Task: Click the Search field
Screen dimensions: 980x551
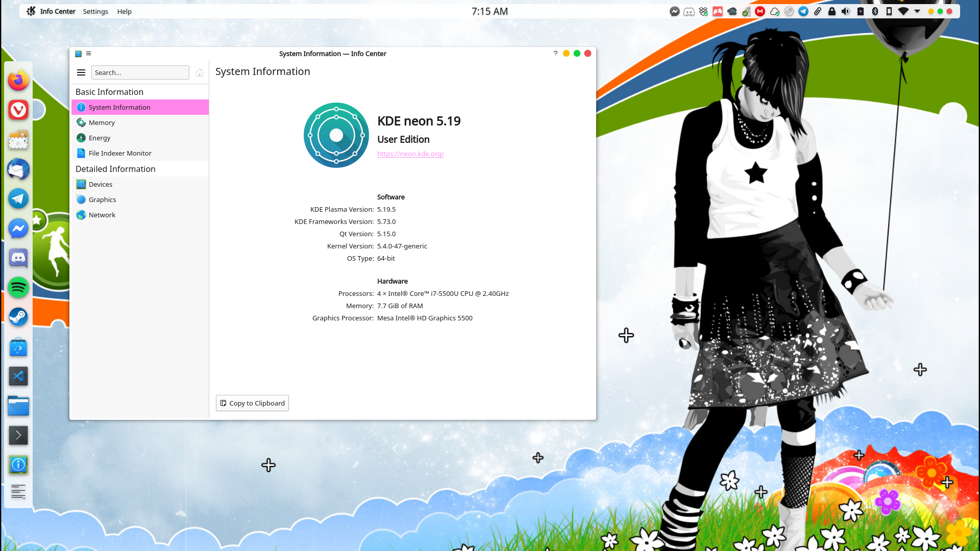Action: pos(140,72)
